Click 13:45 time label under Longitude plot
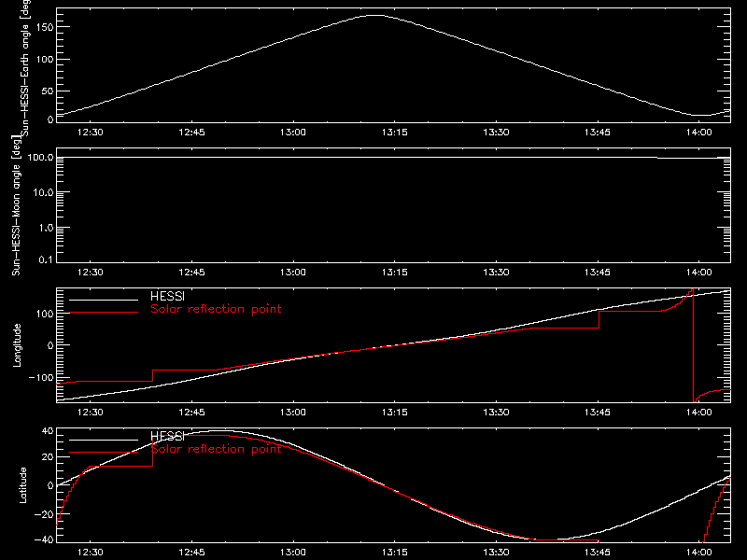Image resolution: width=747 pixels, height=560 pixels. click(x=598, y=412)
